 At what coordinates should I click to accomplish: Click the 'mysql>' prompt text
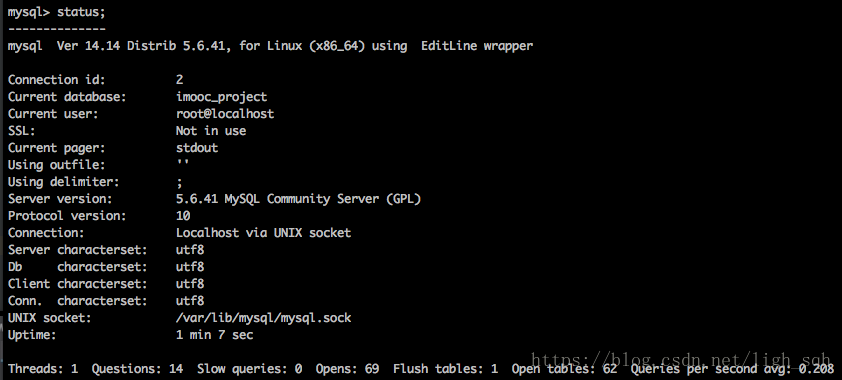28,12
